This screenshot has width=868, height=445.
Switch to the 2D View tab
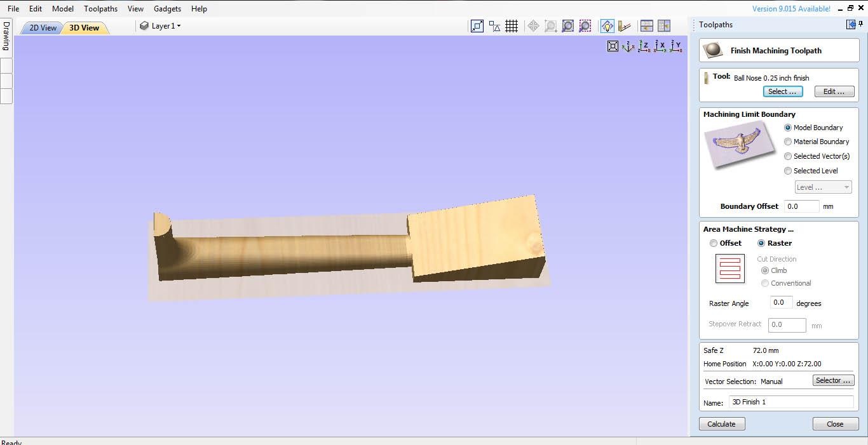pos(43,28)
